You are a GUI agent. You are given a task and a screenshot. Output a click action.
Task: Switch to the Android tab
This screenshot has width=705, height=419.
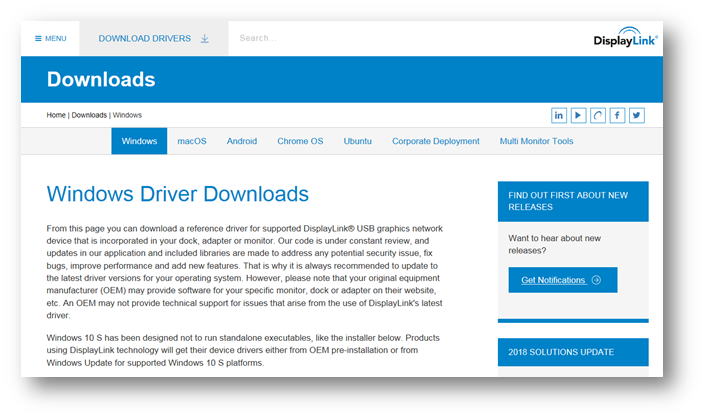pos(242,141)
